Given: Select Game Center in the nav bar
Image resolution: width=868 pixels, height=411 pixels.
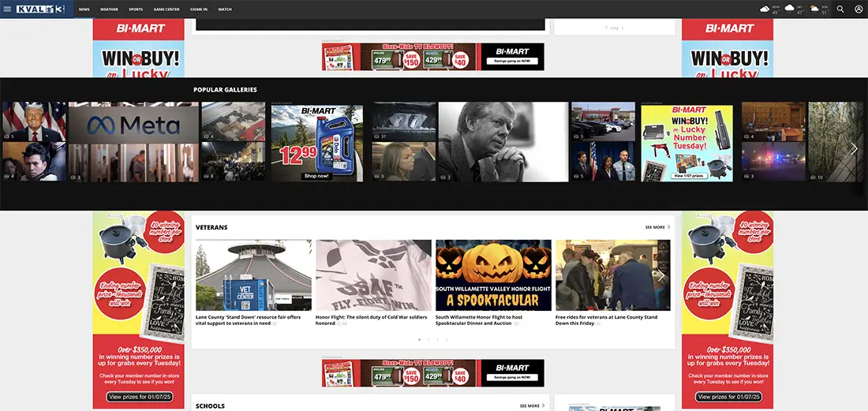Looking at the screenshot, I should click(x=166, y=9).
